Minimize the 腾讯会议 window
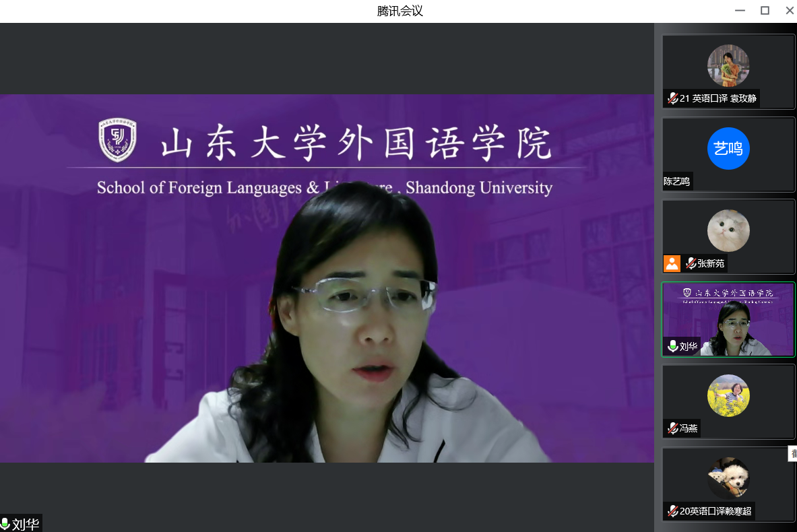Viewport: 797px width, 532px height. click(740, 11)
